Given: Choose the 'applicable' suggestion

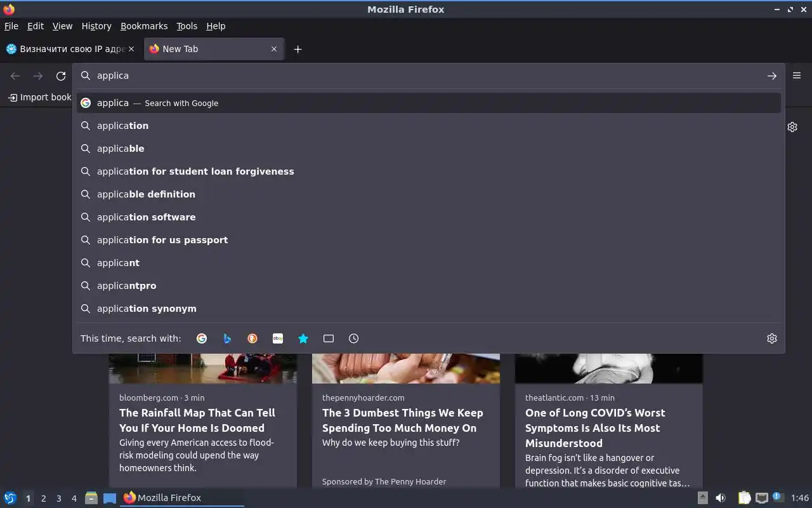Looking at the screenshot, I should (429, 149).
